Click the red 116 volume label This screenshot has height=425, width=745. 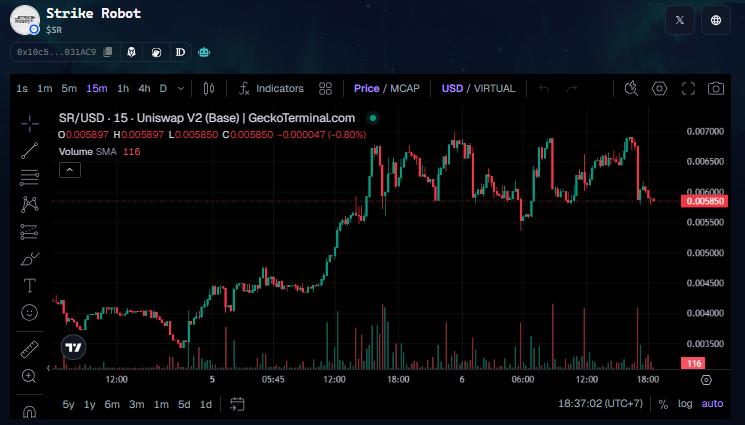693,364
